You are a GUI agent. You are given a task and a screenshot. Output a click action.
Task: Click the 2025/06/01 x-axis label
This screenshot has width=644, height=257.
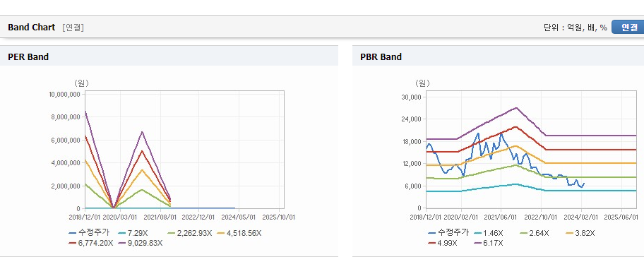(x=621, y=217)
